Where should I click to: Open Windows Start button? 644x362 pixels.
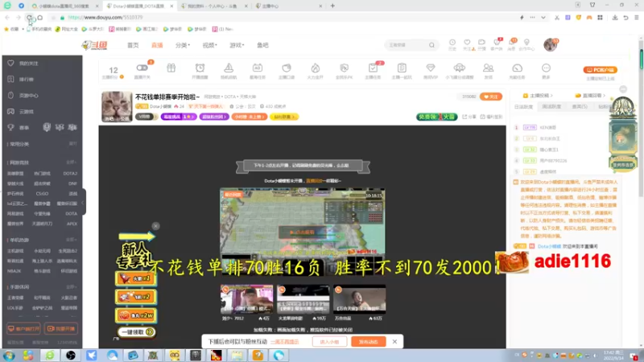click(x=9, y=356)
